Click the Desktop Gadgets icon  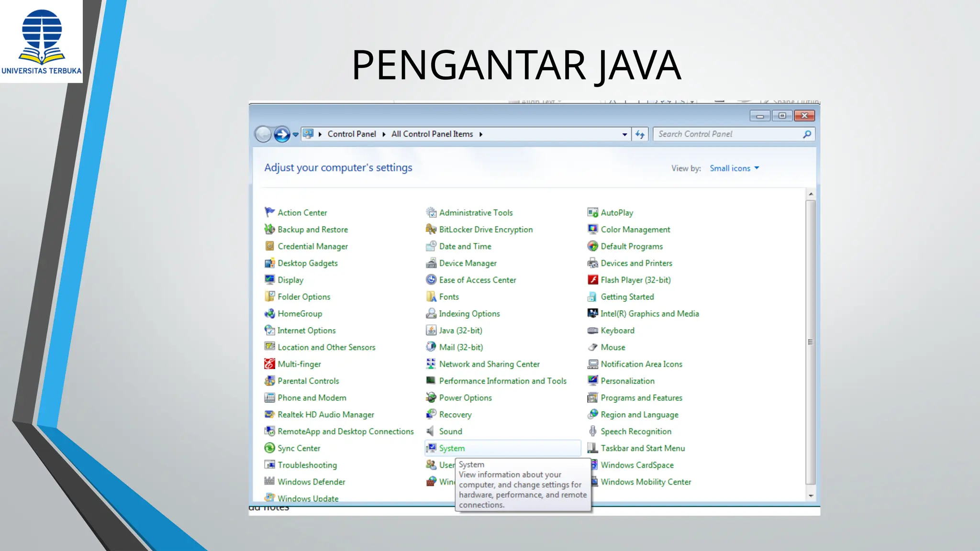(x=269, y=263)
